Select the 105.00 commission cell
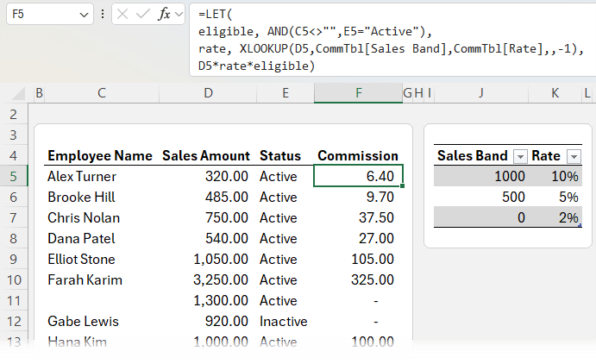The image size is (596, 364). [359, 259]
